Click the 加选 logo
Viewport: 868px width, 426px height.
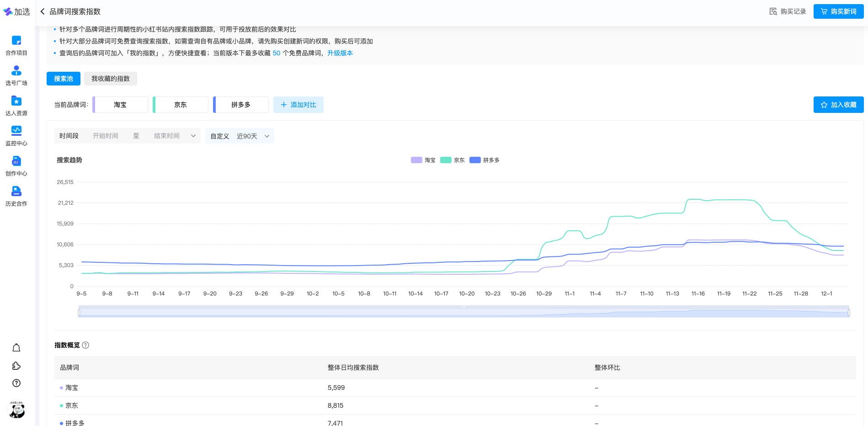coord(16,11)
